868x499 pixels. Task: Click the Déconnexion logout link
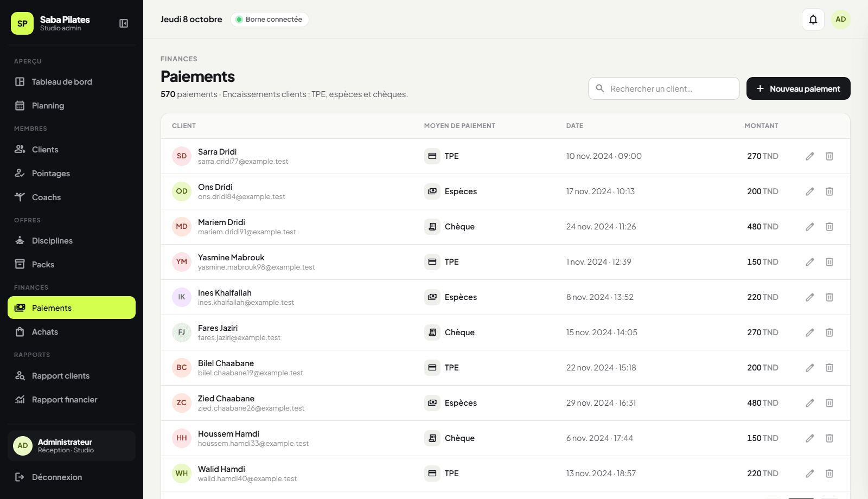(72, 477)
